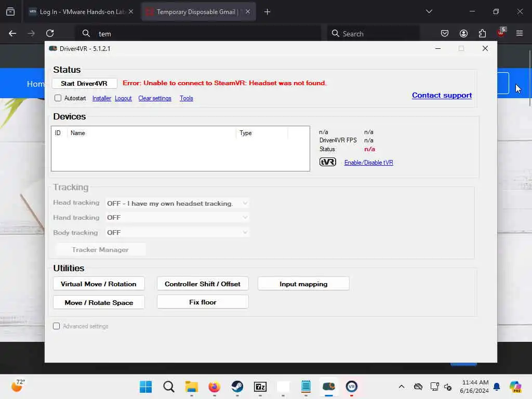Screen dimensions: 532x399
Task: Show hidden tray icons chevron
Action: click(402, 387)
